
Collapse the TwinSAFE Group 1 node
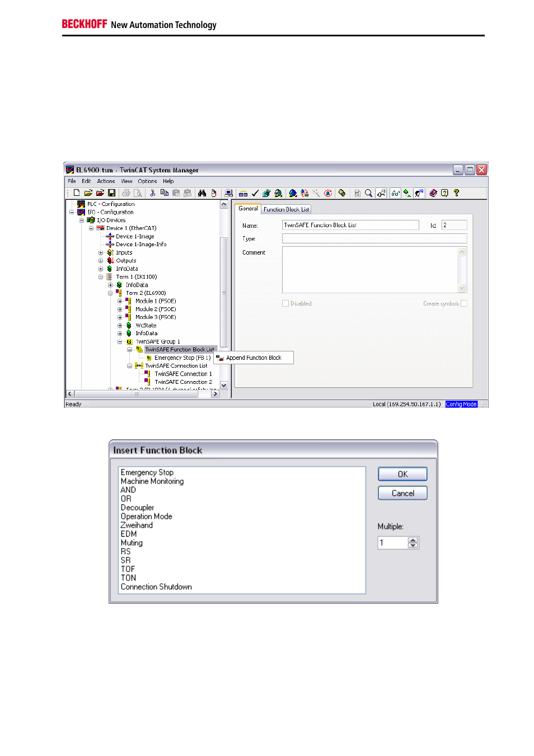coord(120,342)
